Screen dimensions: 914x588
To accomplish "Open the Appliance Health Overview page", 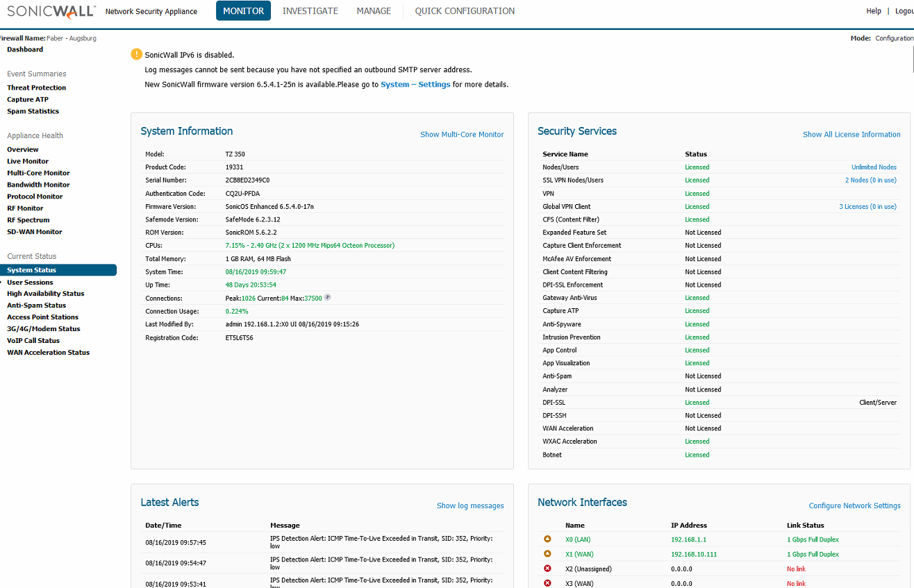I will pos(23,150).
